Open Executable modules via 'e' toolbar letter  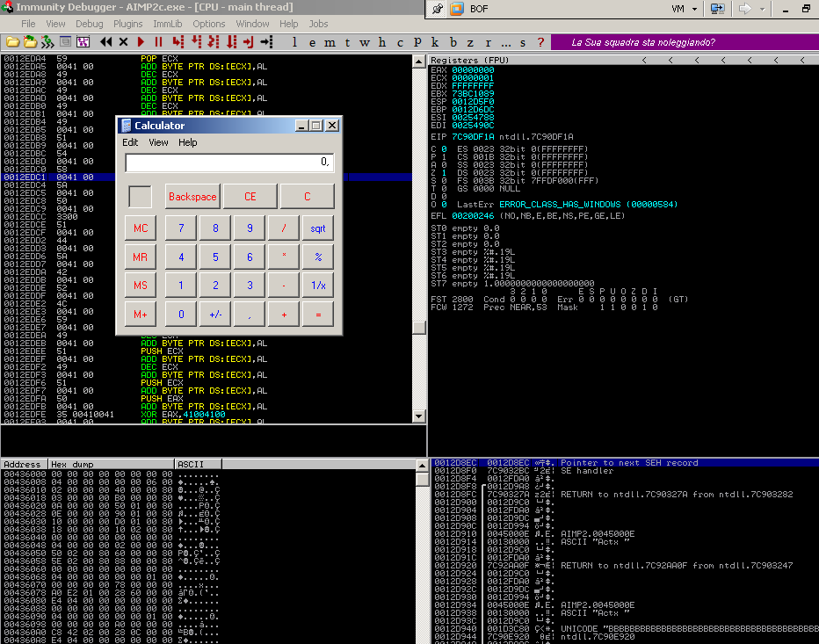[312, 42]
